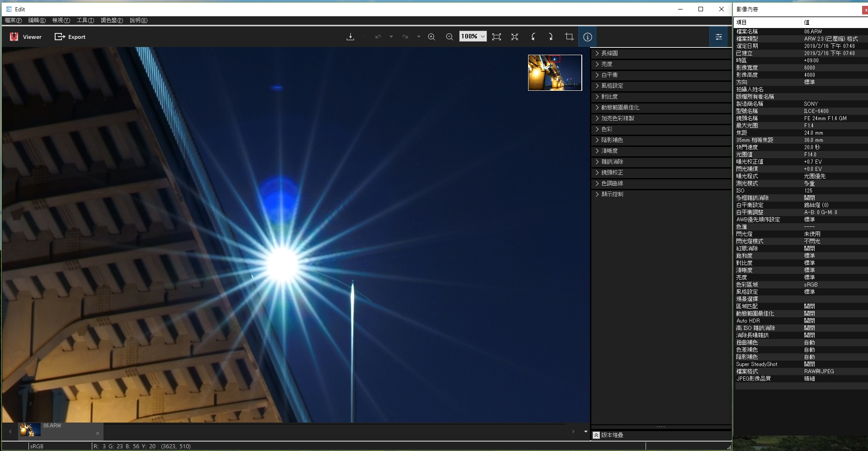Zoom out with the magnifier minus icon
The height and width of the screenshot is (451, 868).
449,37
